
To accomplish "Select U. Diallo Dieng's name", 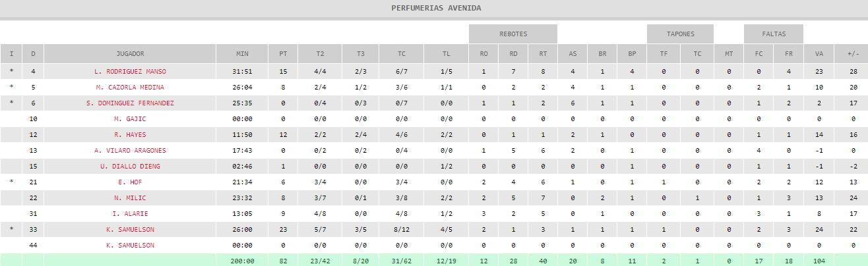I will [130, 166].
